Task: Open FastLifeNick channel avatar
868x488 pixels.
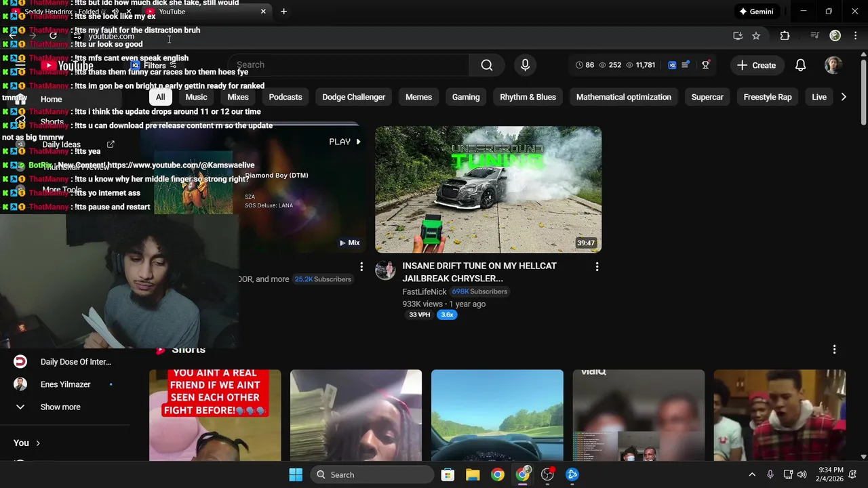Action: tap(385, 270)
